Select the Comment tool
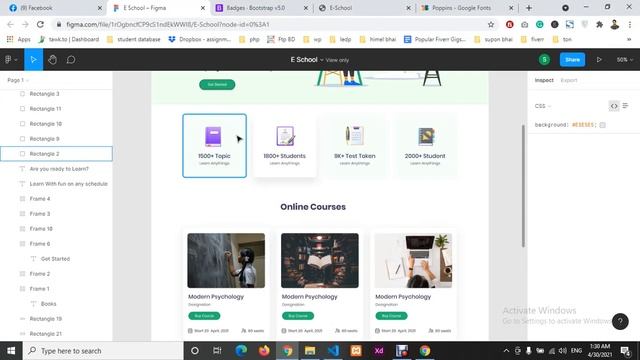This screenshot has height=360, width=640. coord(71,60)
